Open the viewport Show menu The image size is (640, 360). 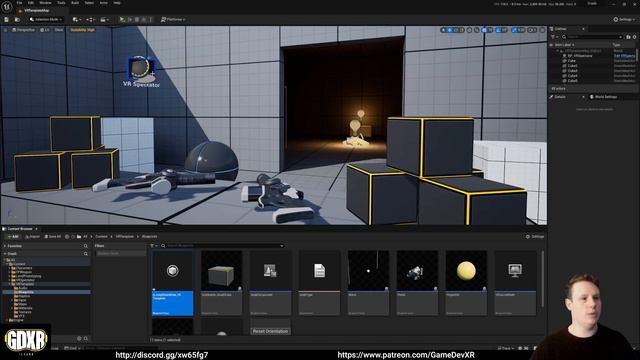pyautogui.click(x=59, y=30)
